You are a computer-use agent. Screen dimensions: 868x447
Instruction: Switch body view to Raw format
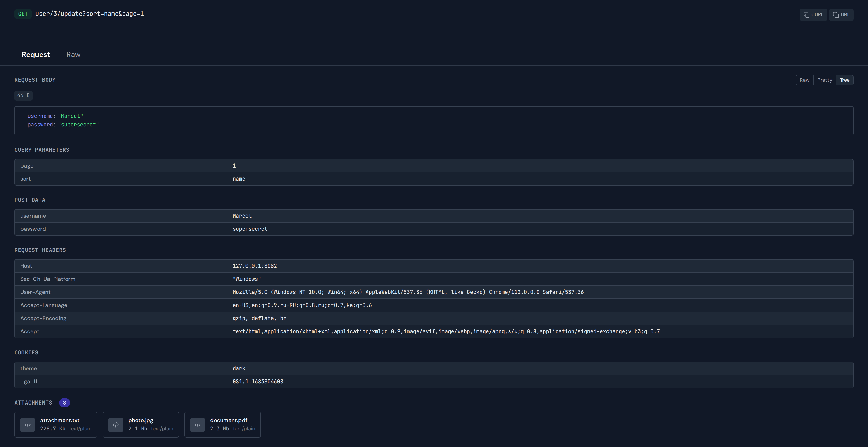(804, 80)
